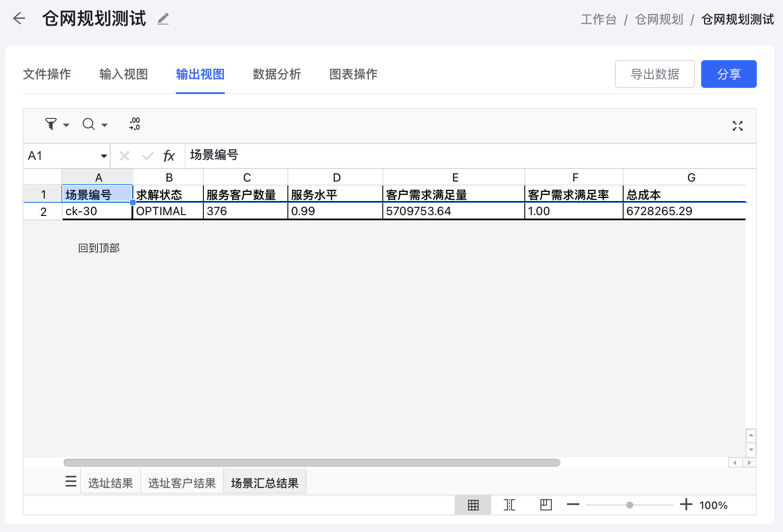The width and height of the screenshot is (783, 532).
Task: Toggle page break preview mode
Action: point(509,505)
